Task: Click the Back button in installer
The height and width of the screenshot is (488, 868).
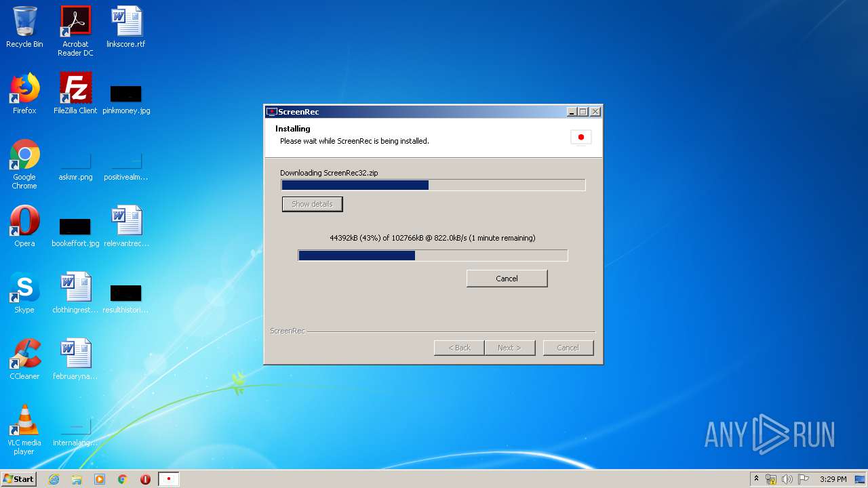Action: [x=459, y=348]
